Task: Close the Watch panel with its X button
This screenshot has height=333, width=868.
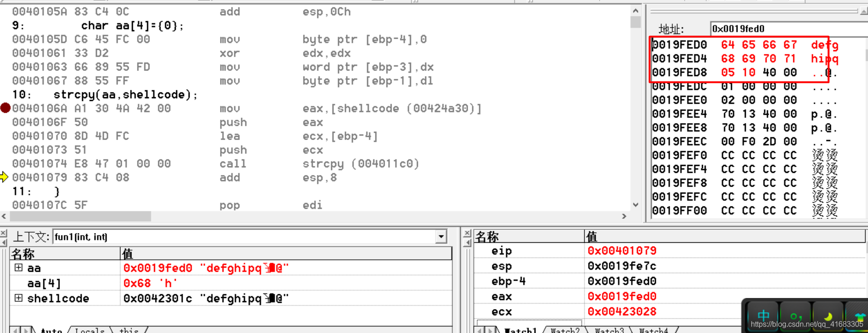Action: [467, 234]
